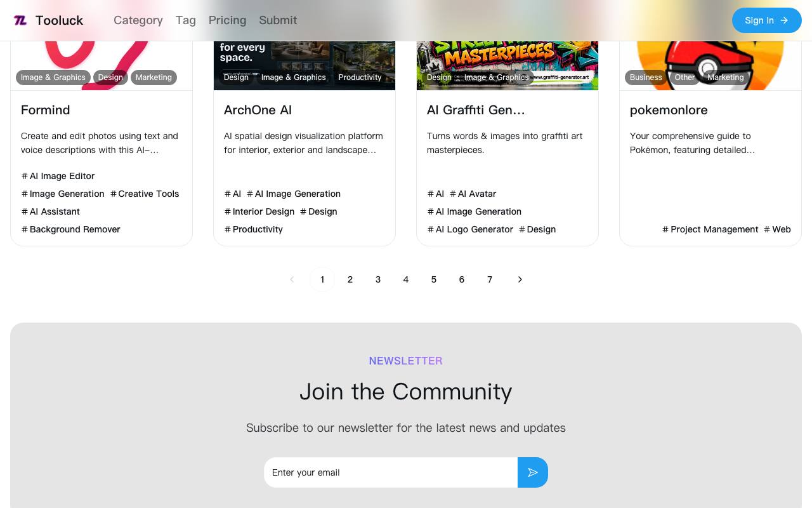
Task: Open the Tag navigation menu
Action: [x=186, y=20]
